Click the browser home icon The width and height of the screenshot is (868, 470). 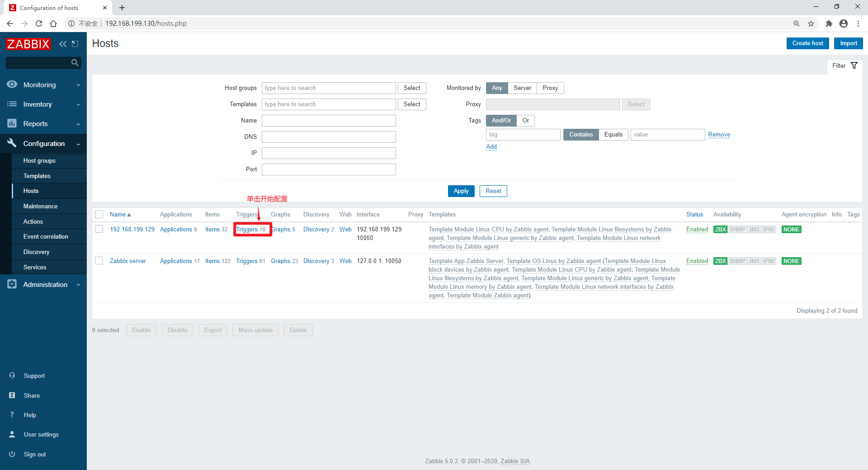coord(53,23)
